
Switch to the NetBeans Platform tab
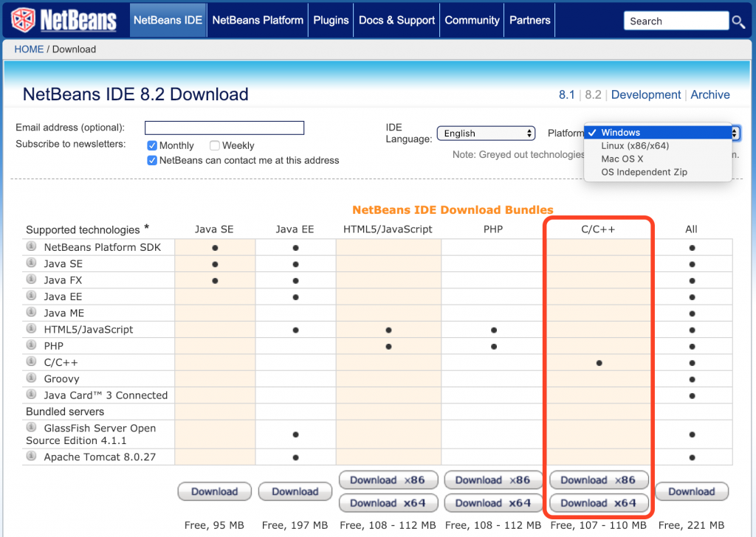(257, 20)
